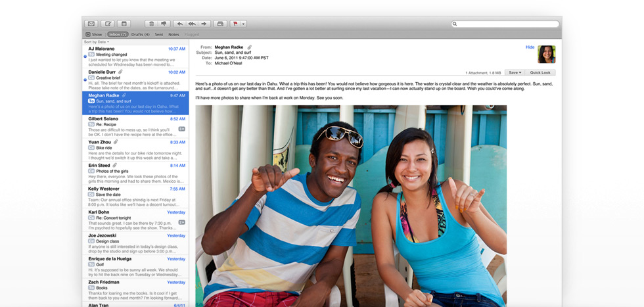This screenshot has width=644, height=307.
Task: Open the Sent mailbox tab
Action: point(159,34)
